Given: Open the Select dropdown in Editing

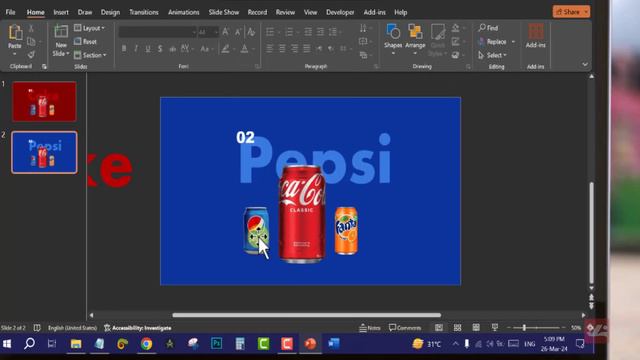Looking at the screenshot, I should tap(492, 55).
